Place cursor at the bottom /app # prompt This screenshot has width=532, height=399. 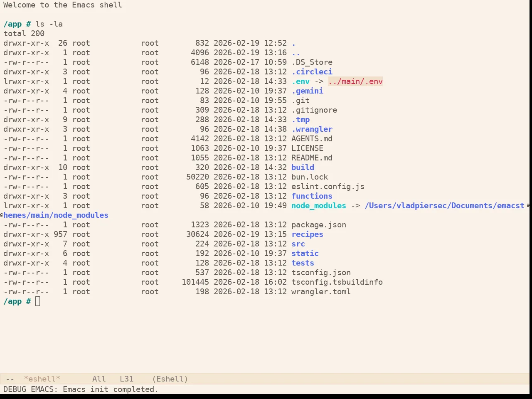click(38, 301)
